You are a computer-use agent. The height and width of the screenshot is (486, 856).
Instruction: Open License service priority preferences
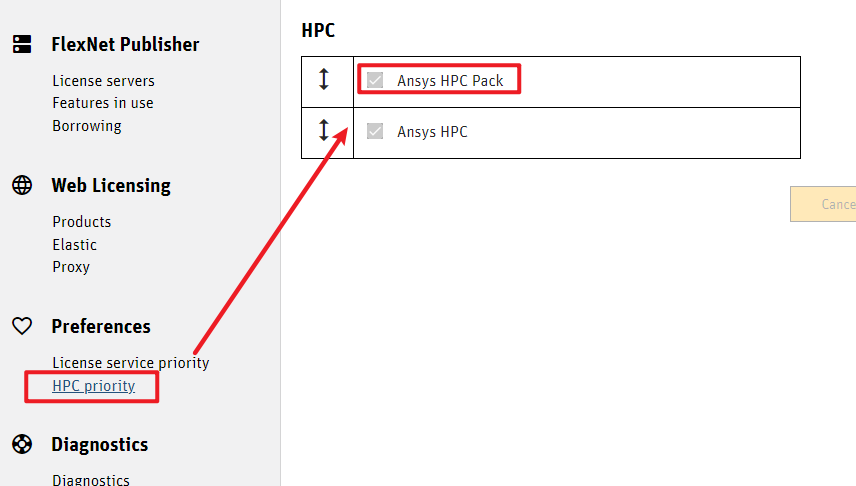[x=131, y=363]
